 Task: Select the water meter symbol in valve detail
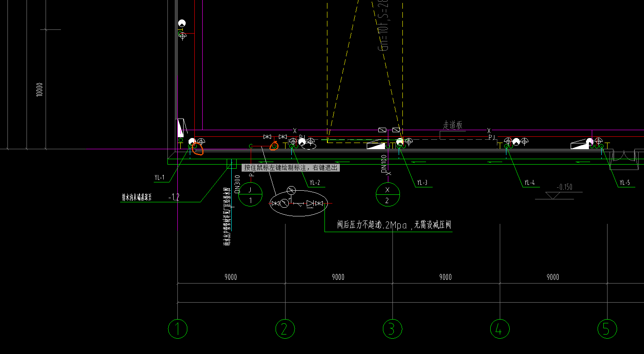284,203
